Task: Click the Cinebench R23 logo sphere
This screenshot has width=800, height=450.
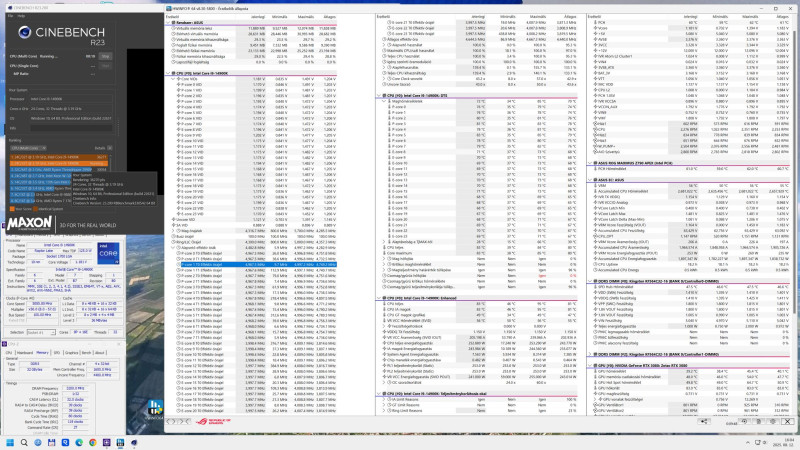Action: coord(24,33)
